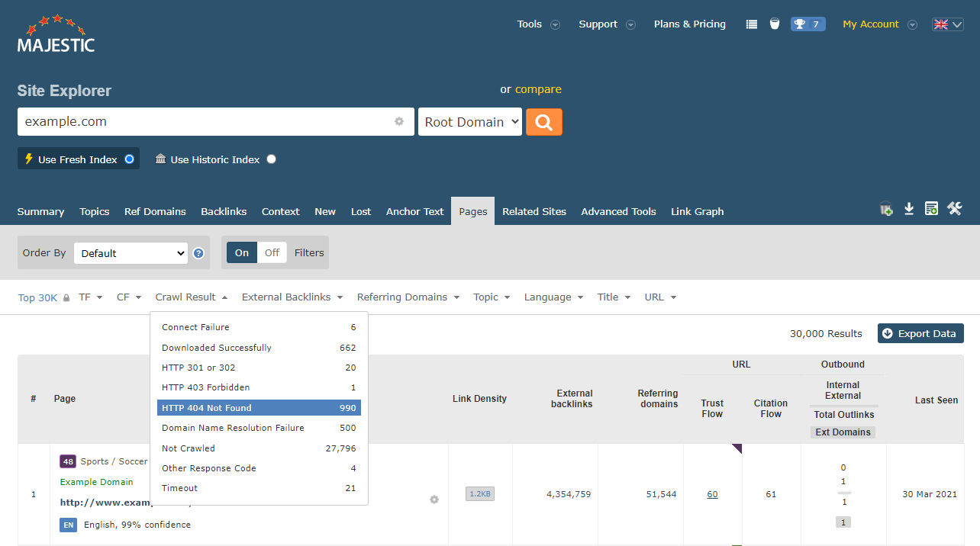This screenshot has width=980, height=546.
Task: Click the 1.2KB link density badge
Action: (480, 494)
